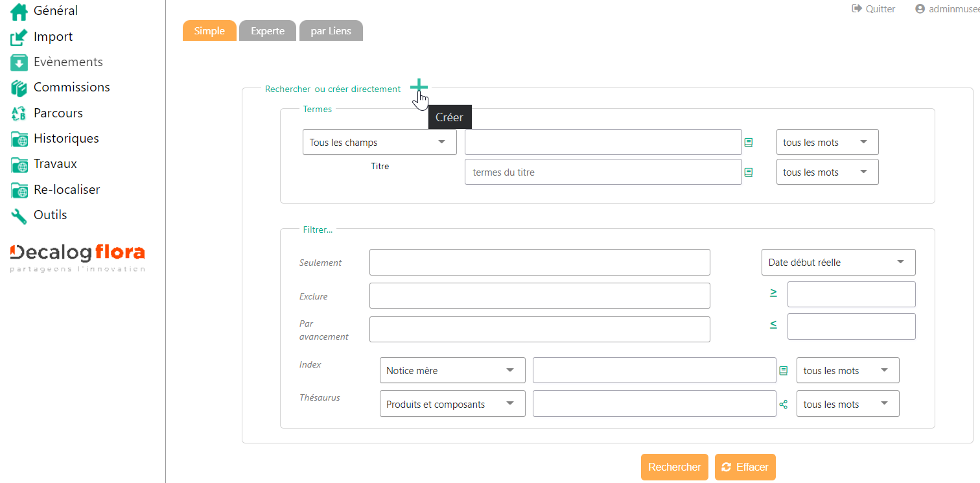Click the green plus Créer icon

(x=419, y=86)
